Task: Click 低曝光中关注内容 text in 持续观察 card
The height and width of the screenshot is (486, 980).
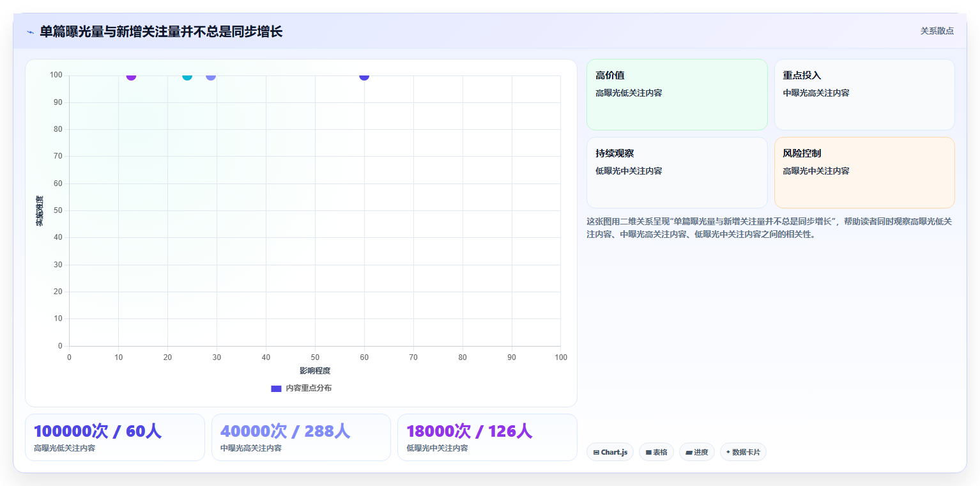Action: tap(629, 171)
